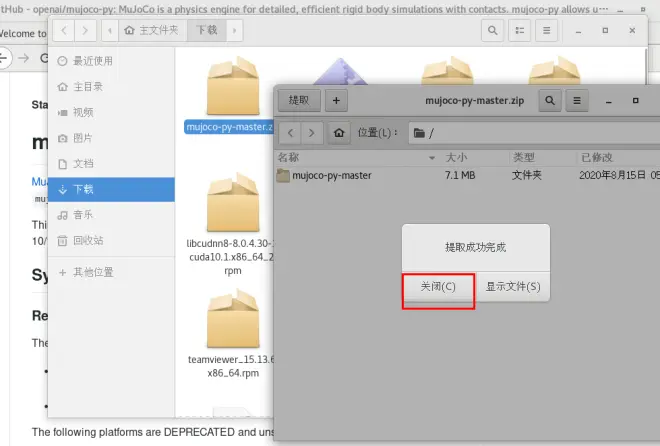Image resolution: width=660 pixels, height=446 pixels.
Task: Select the libcudnn8 rpm package icon
Action: (233, 202)
